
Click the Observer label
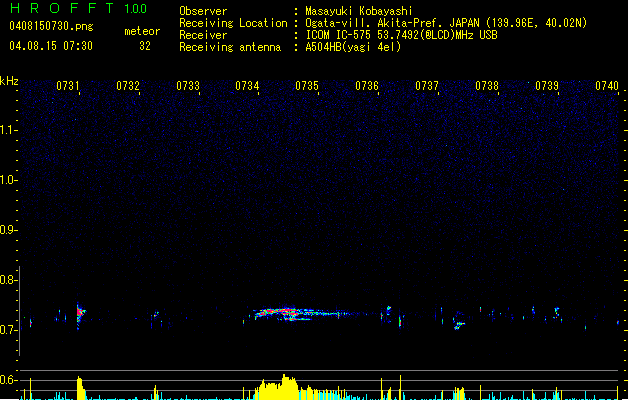[203, 11]
